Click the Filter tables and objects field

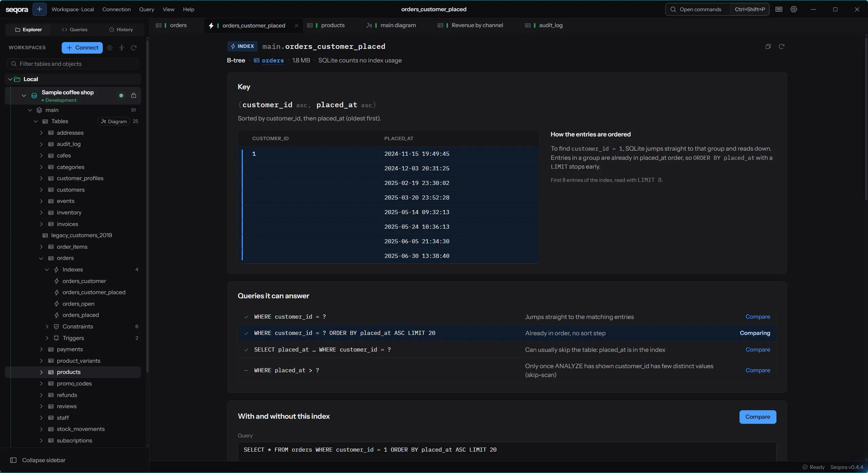click(73, 64)
